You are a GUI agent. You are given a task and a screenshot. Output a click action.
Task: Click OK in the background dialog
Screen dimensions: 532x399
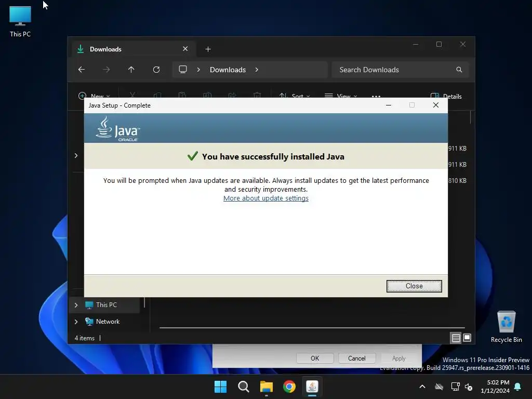click(315, 358)
